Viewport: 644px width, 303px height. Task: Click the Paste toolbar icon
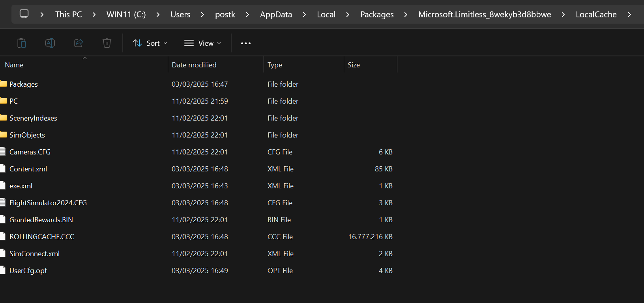[22, 43]
